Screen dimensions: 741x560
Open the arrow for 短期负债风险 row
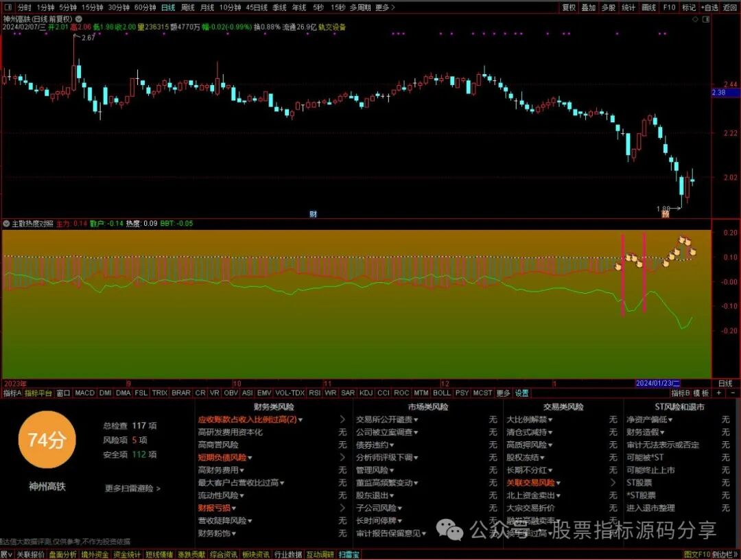(342, 457)
